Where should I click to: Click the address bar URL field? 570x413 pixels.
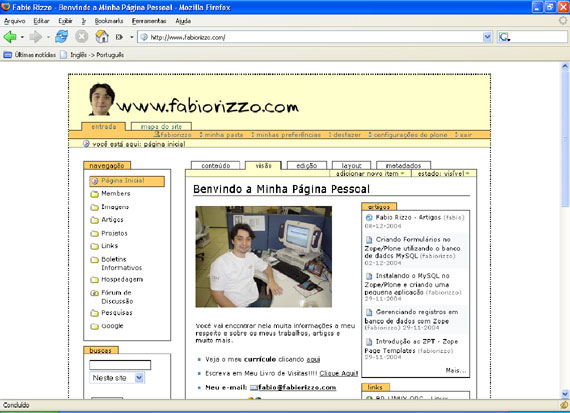pyautogui.click(x=316, y=37)
